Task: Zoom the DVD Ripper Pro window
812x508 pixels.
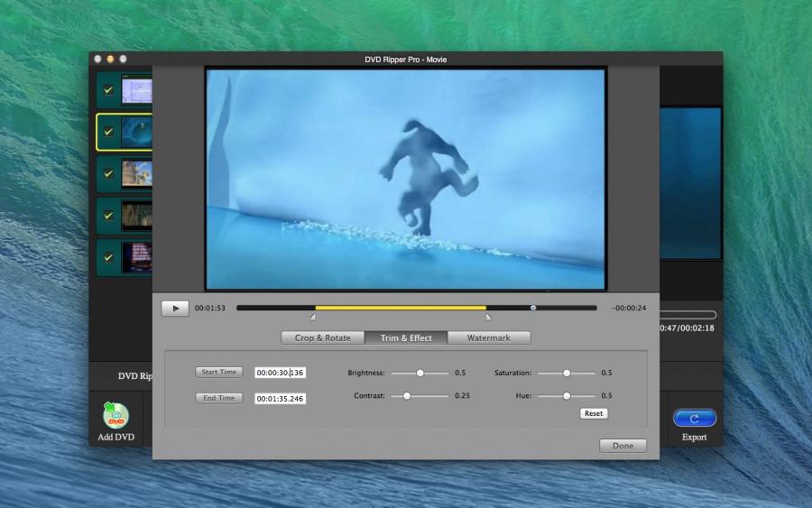Action: pyautogui.click(x=123, y=59)
